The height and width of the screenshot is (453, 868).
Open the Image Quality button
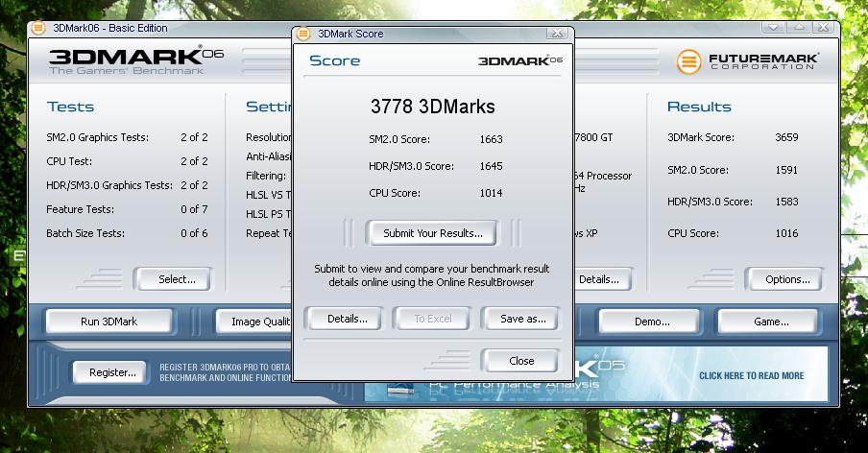pos(254,322)
